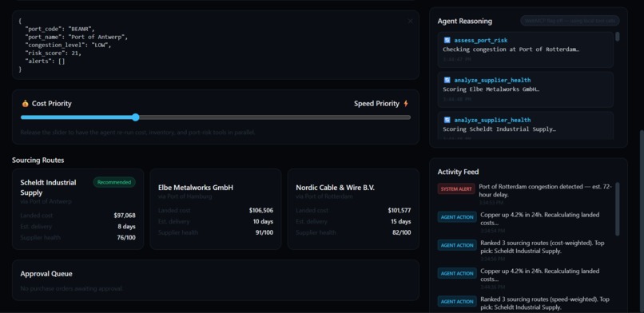
Task: Click the "congestion_level": "LOW" JSON line
Action: pyautogui.click(x=68, y=46)
